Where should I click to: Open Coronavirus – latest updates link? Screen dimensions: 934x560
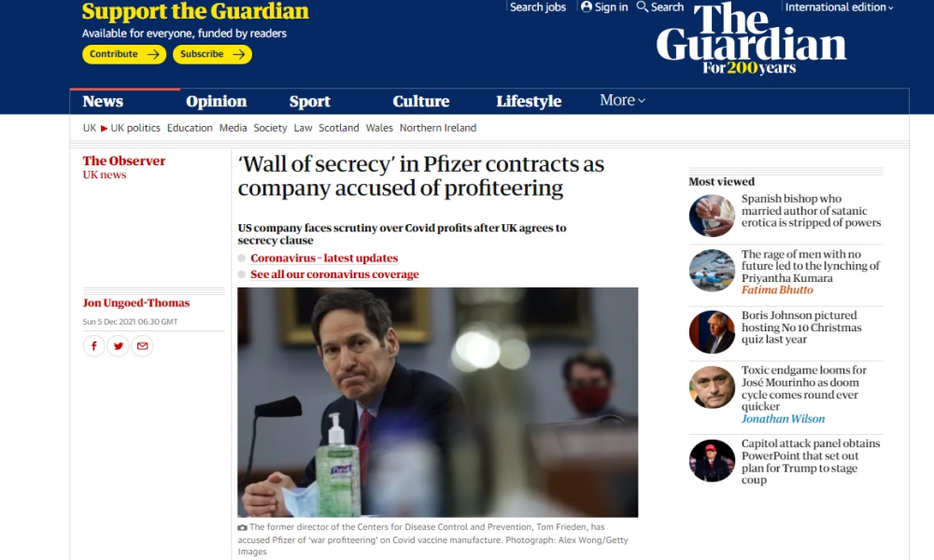click(x=324, y=258)
